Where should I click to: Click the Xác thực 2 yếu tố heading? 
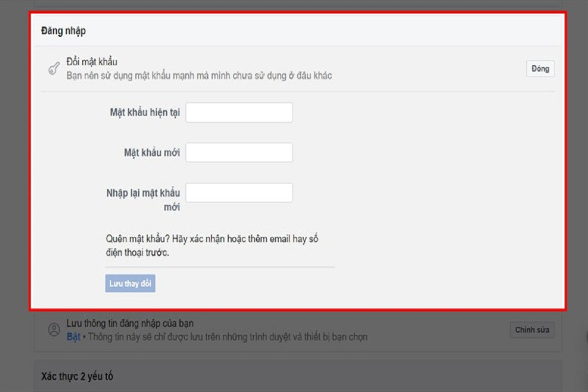[77, 376]
